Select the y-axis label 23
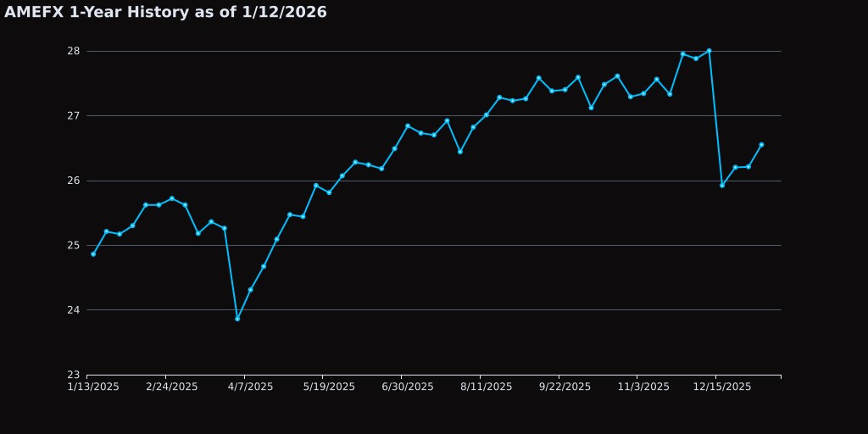The height and width of the screenshot is (434, 868). 74,375
